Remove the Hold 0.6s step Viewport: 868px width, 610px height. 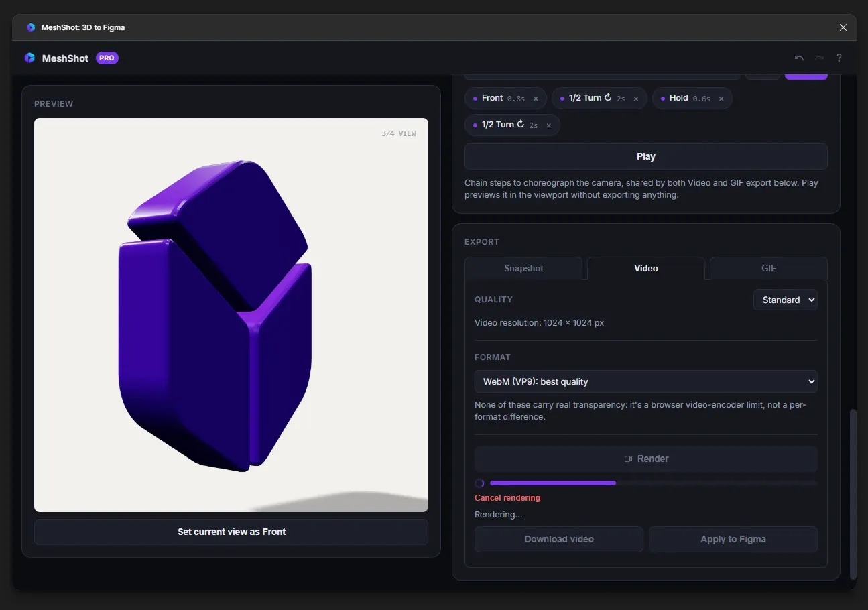(x=721, y=99)
